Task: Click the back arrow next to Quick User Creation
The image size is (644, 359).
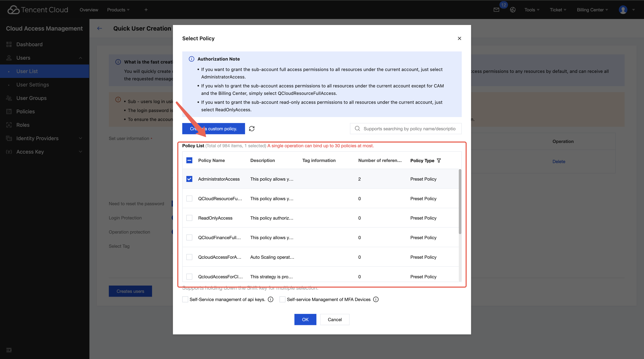Action: [x=100, y=29]
